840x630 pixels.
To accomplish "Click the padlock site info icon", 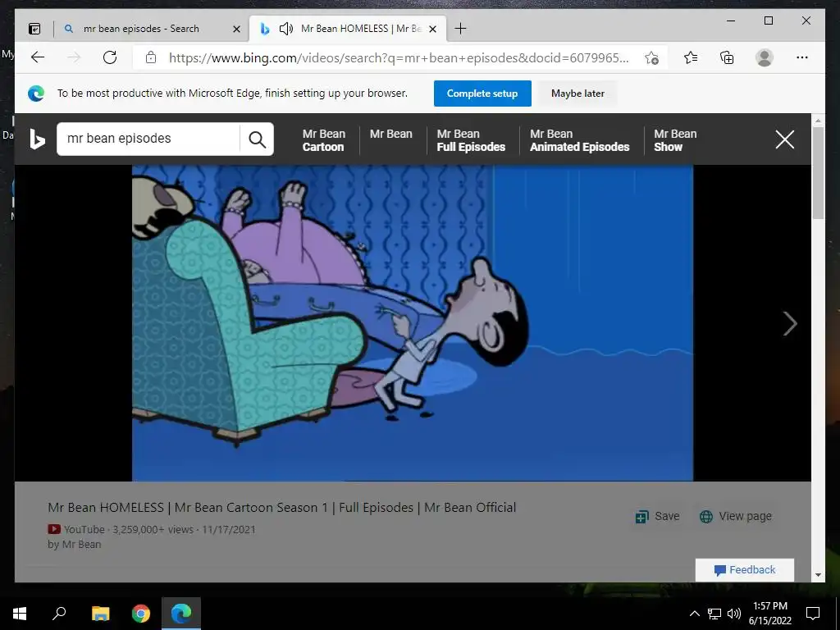I will 151,57.
